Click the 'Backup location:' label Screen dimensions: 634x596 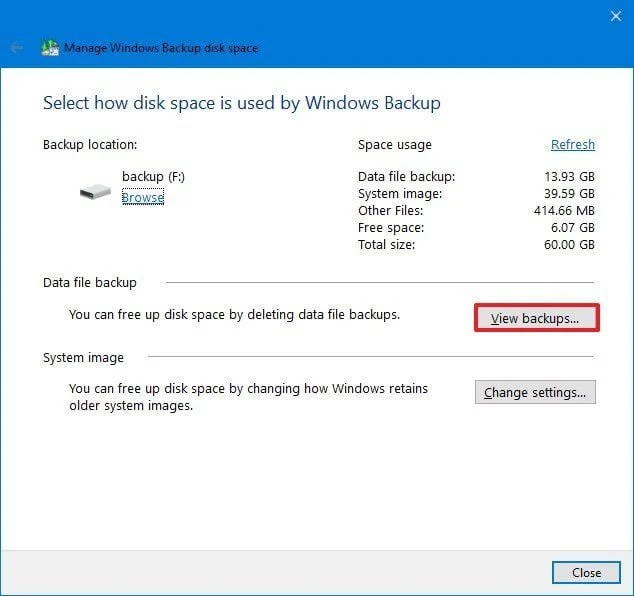pos(90,145)
